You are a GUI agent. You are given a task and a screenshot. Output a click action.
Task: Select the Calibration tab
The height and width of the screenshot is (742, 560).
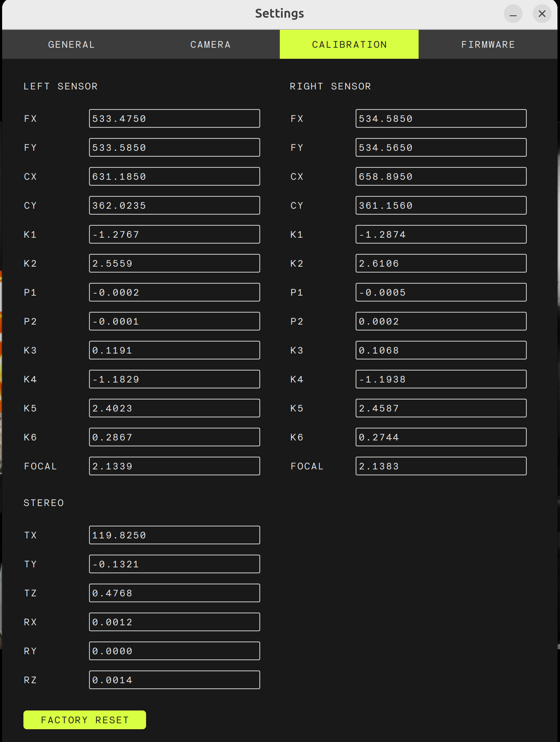(x=349, y=45)
